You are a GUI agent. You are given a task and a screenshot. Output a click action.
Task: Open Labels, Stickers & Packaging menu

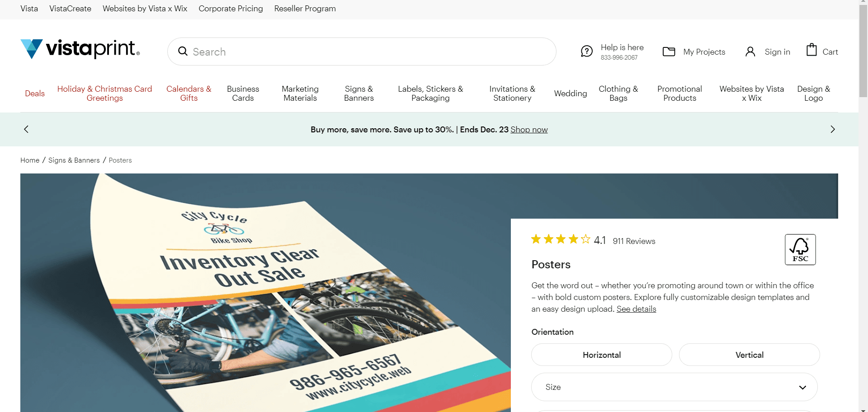(x=430, y=94)
